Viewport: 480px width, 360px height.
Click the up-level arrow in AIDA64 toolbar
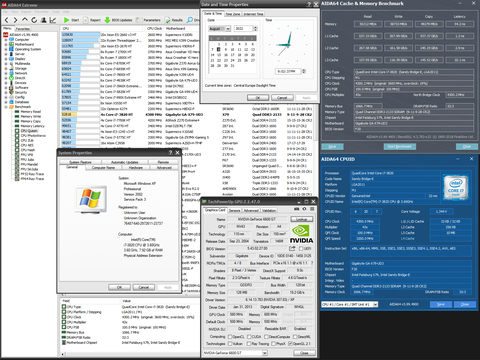[25, 20]
